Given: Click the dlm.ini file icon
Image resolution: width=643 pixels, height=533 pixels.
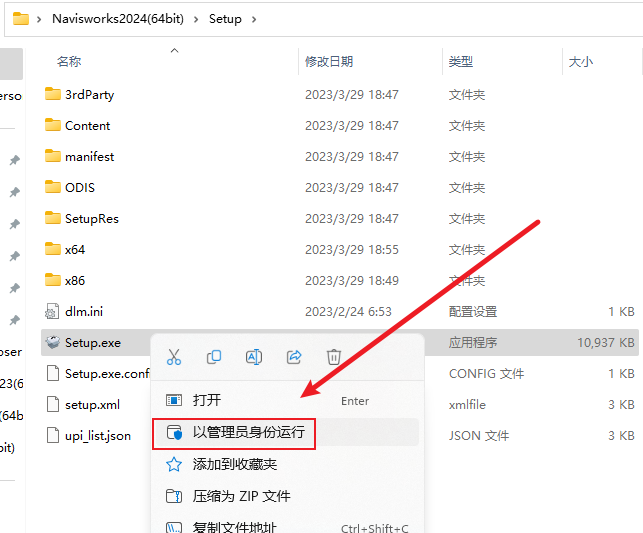Looking at the screenshot, I should click(x=52, y=311).
